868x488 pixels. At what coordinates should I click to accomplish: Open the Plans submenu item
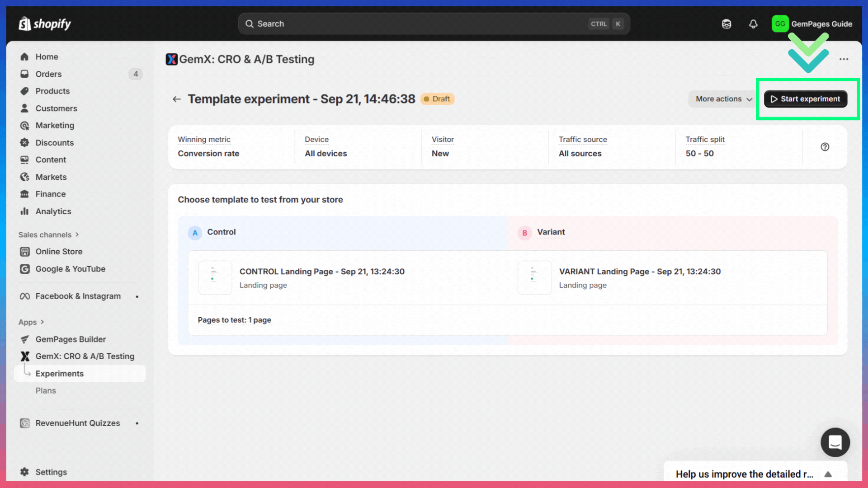[46, 390]
